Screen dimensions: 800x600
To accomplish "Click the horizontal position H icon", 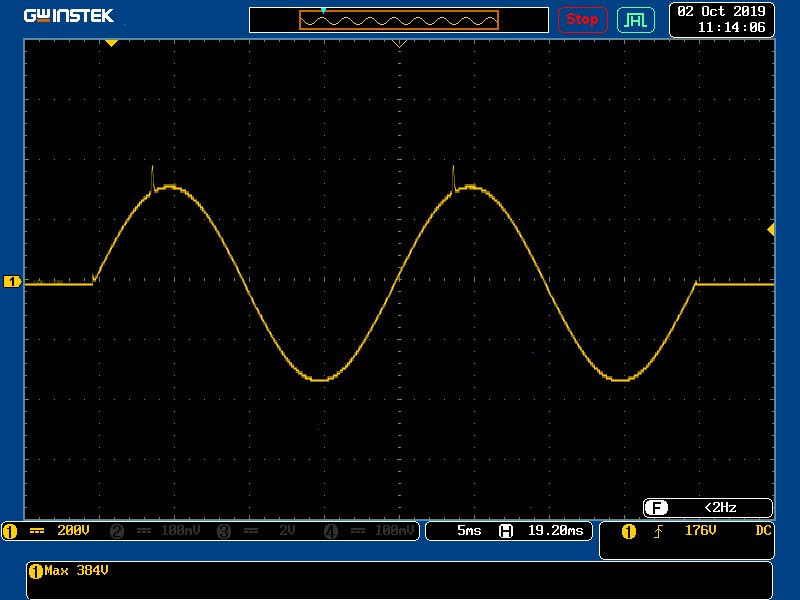I will coord(507,531).
